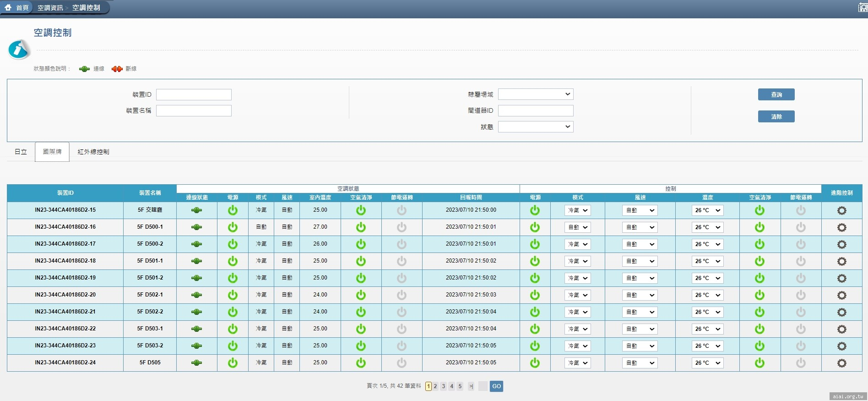Focus the 裝置名稱 input field
This screenshot has width=868, height=401.
[194, 110]
